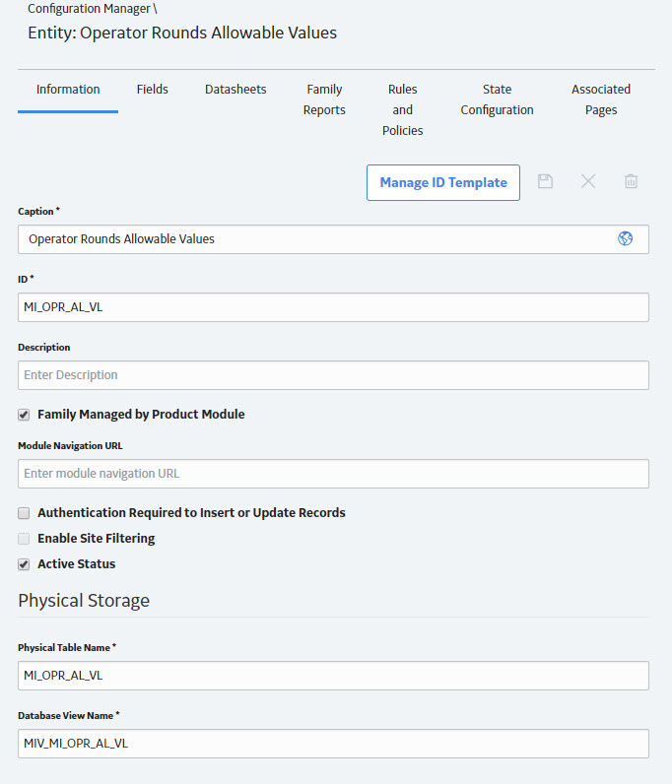Enable Authentication Required to Insert or Update Records
672x784 pixels.
pos(24,513)
